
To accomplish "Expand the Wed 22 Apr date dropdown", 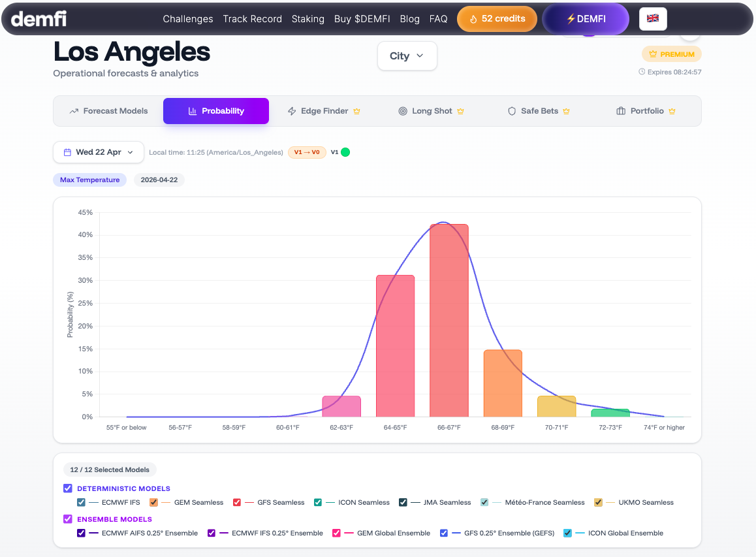I will pos(99,152).
